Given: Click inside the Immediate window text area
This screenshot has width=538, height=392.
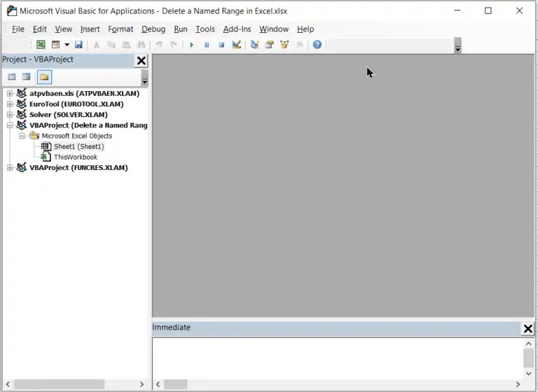Looking at the screenshot, I should click(338, 358).
